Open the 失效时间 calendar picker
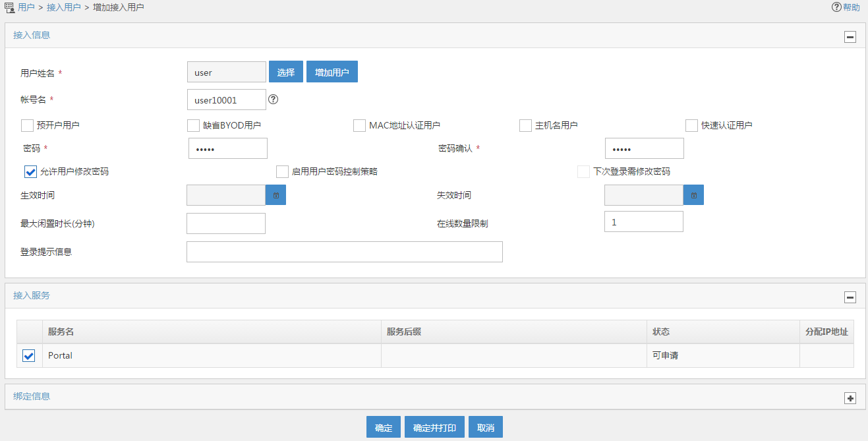The image size is (868, 441). [693, 195]
